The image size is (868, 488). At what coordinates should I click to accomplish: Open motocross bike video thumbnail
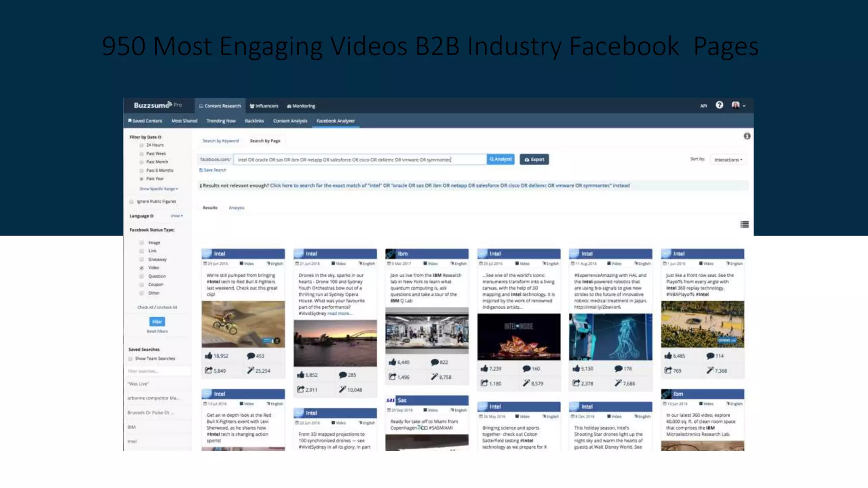(x=243, y=324)
